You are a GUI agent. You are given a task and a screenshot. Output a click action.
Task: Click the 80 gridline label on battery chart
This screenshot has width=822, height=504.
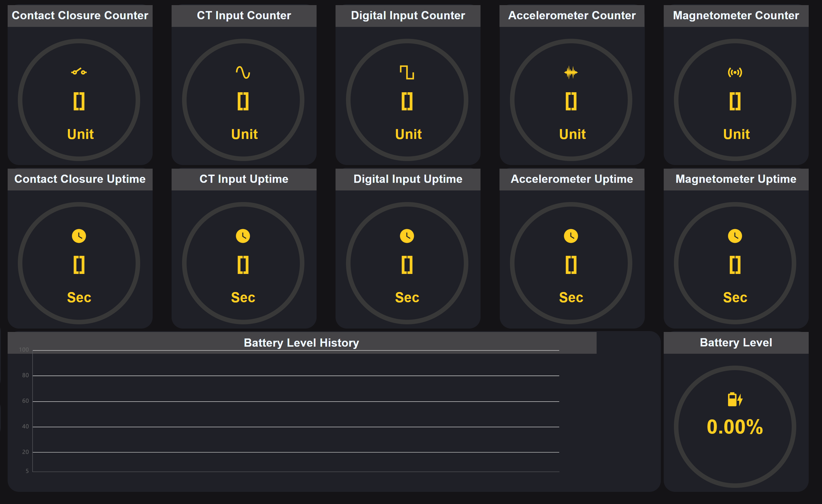pyautogui.click(x=25, y=375)
